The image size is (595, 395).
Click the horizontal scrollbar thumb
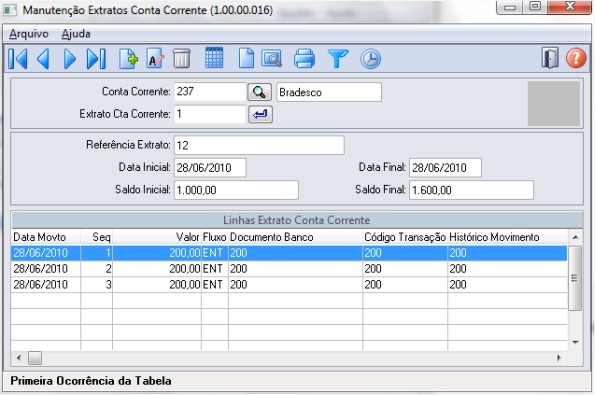[x=35, y=358]
